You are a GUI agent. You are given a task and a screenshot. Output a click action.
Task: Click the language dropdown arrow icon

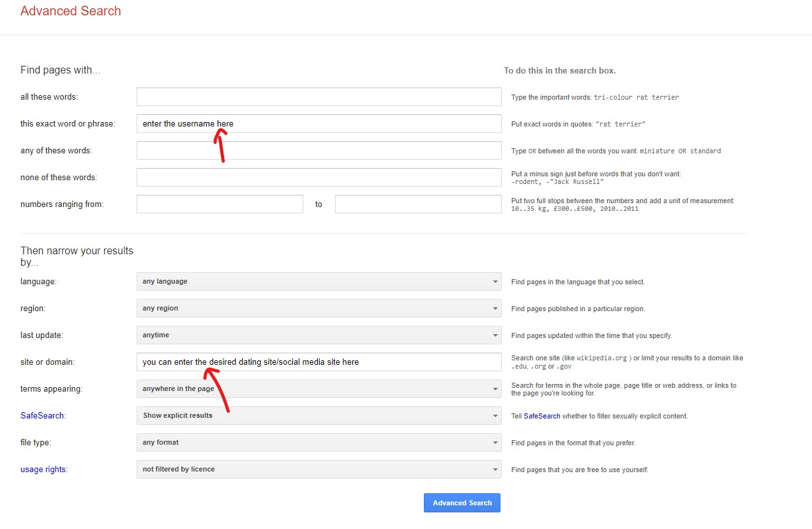[x=495, y=282]
